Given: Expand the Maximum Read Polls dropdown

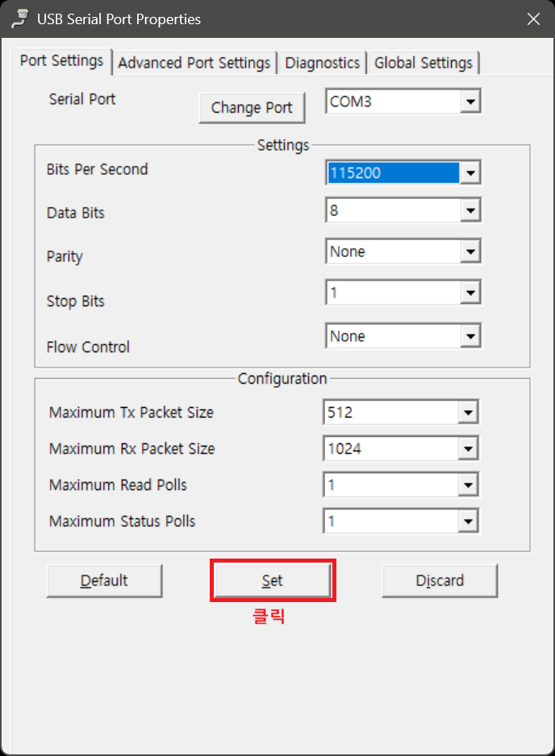Looking at the screenshot, I should point(467,485).
